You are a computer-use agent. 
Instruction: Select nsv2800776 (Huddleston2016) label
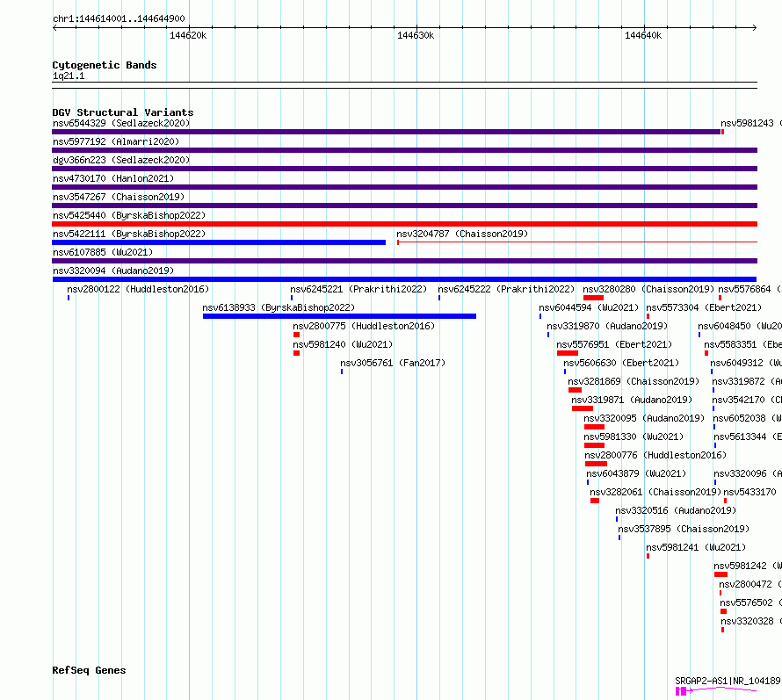(x=655, y=455)
